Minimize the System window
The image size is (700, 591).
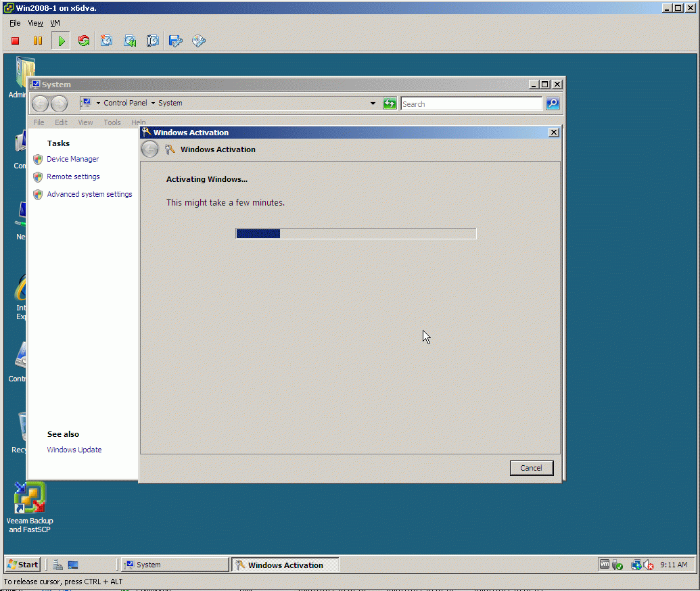pos(534,85)
